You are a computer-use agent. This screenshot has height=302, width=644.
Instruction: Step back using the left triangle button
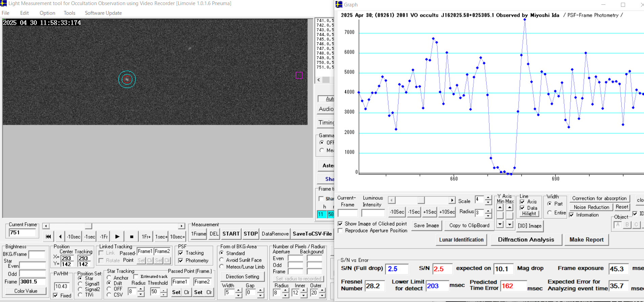[60, 237]
